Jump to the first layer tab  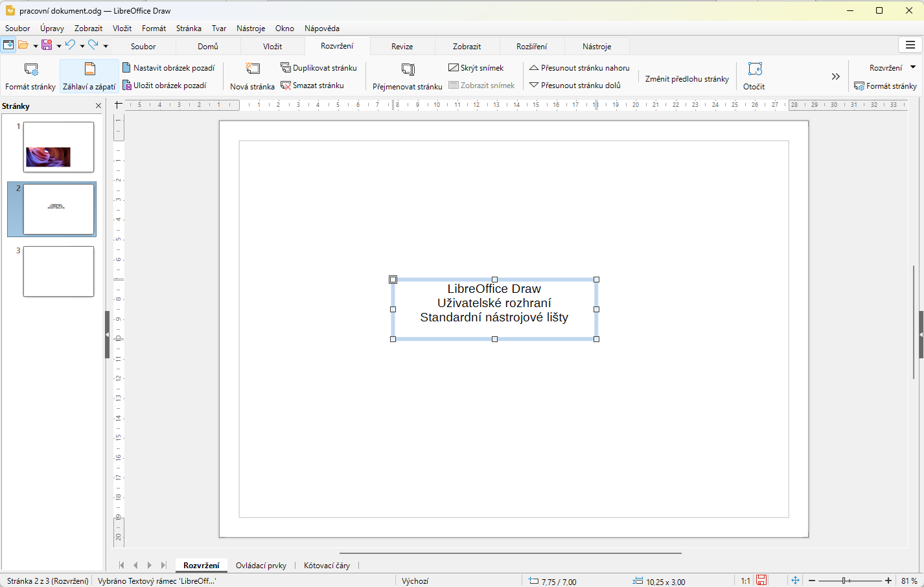pos(121,566)
